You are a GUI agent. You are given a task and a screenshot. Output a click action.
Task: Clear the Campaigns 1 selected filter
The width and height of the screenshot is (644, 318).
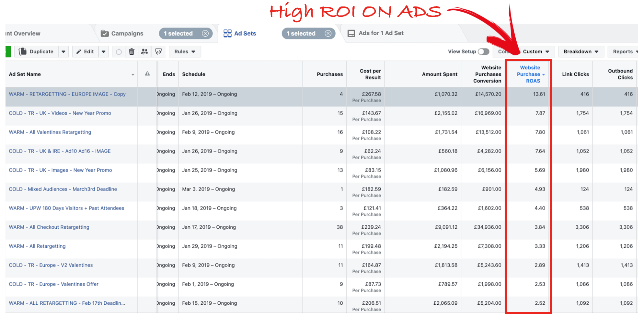pos(205,33)
